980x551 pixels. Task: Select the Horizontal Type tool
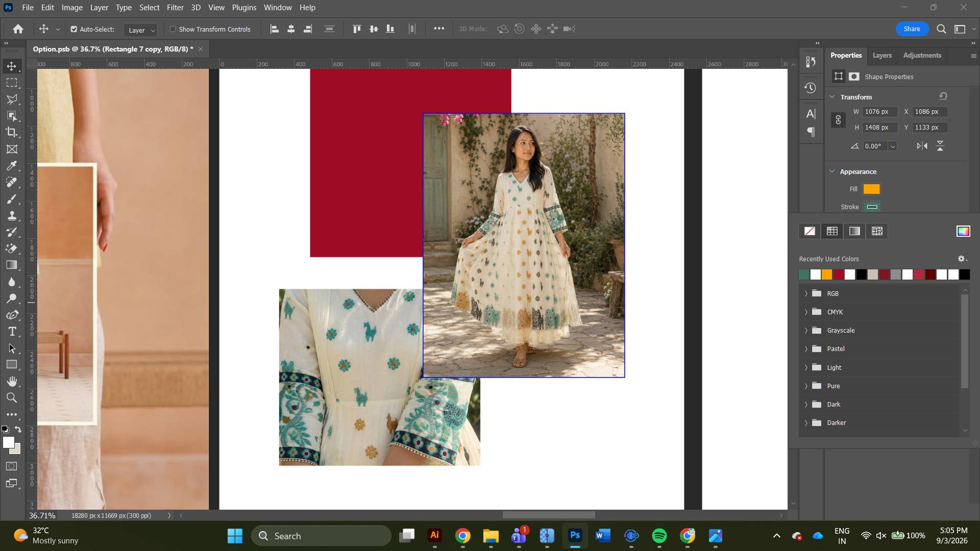(x=12, y=332)
